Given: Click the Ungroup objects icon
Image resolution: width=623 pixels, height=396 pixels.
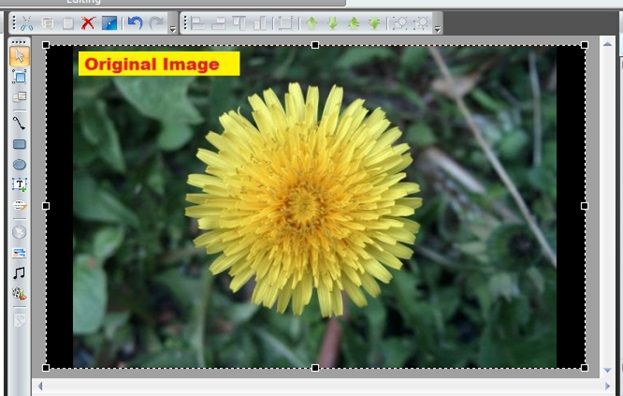Looking at the screenshot, I should (421, 23).
